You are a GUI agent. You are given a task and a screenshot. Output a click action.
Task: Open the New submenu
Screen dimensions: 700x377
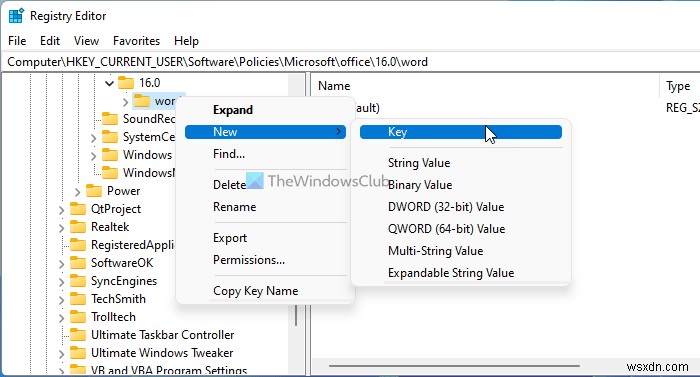265,132
